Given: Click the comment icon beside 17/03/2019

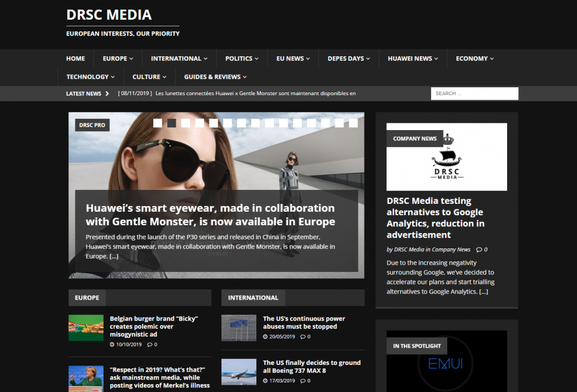Looking at the screenshot, I should coord(303,381).
